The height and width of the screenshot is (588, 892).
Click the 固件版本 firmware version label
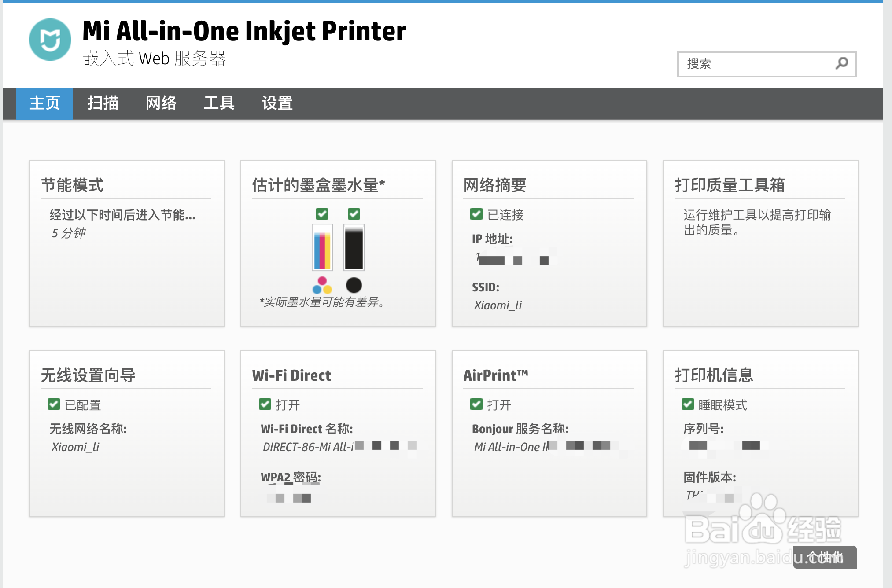(x=710, y=478)
